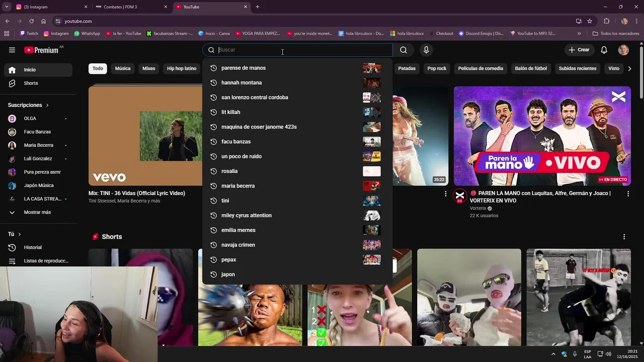Screen dimensions: 644x362
Task: Choose 'lit killah' search suggestion
Action: (x=297, y=112)
